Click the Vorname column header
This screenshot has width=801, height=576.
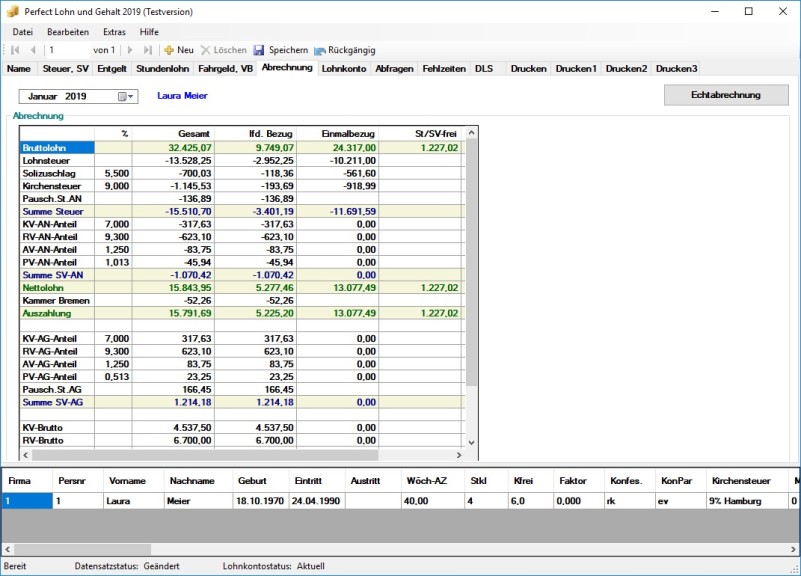click(x=134, y=481)
